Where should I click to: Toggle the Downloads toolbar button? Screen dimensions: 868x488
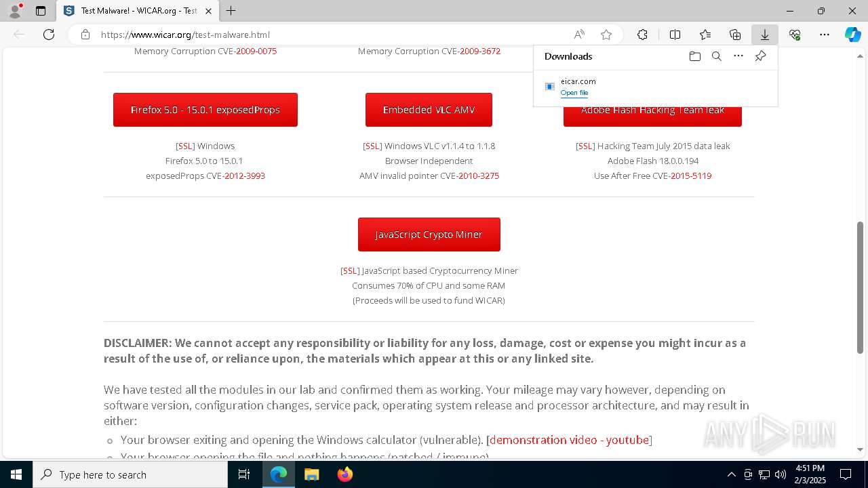765,35
